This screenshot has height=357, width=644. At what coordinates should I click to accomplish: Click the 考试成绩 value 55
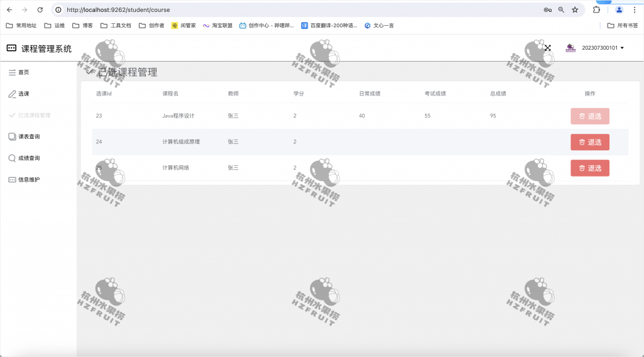click(x=428, y=116)
